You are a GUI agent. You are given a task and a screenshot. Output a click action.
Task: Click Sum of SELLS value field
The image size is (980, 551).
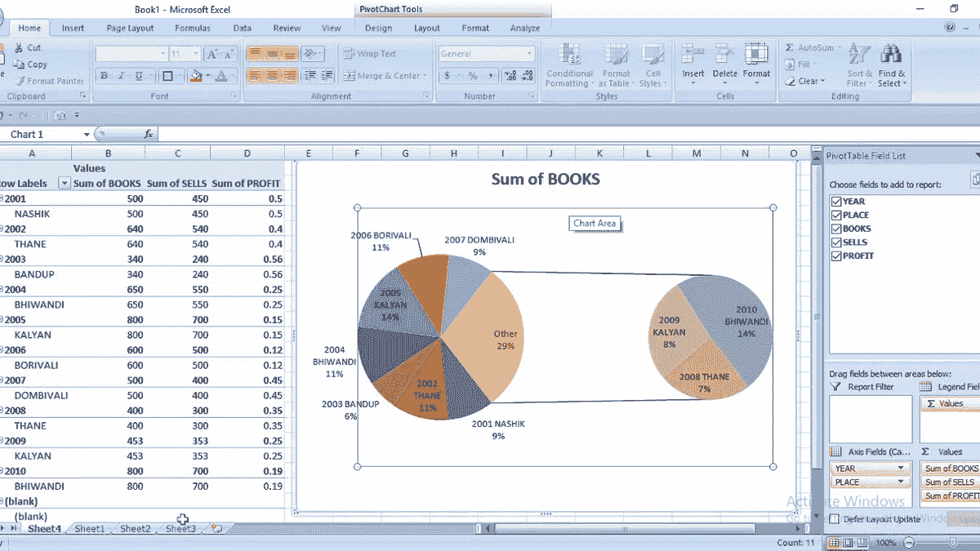coord(951,482)
